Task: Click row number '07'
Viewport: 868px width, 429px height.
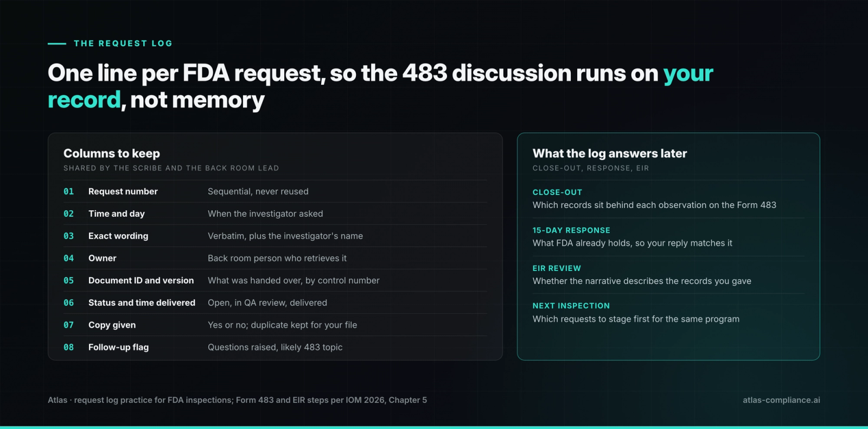Action: [x=68, y=325]
